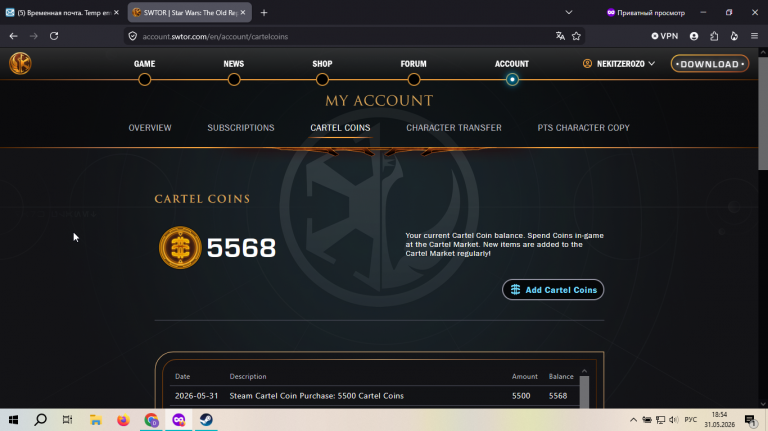768x431 pixels.
Task: Open the SHOP navigation menu
Action: [x=322, y=64]
